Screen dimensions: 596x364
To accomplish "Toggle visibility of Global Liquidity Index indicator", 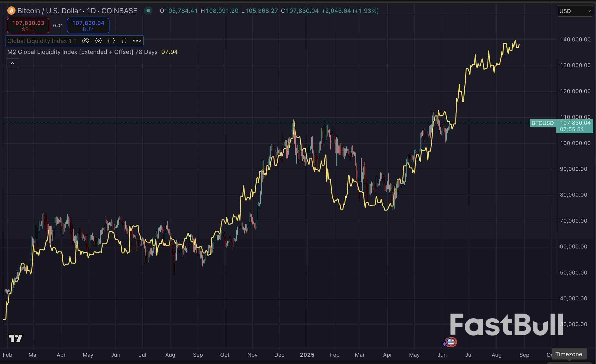I will (86, 41).
